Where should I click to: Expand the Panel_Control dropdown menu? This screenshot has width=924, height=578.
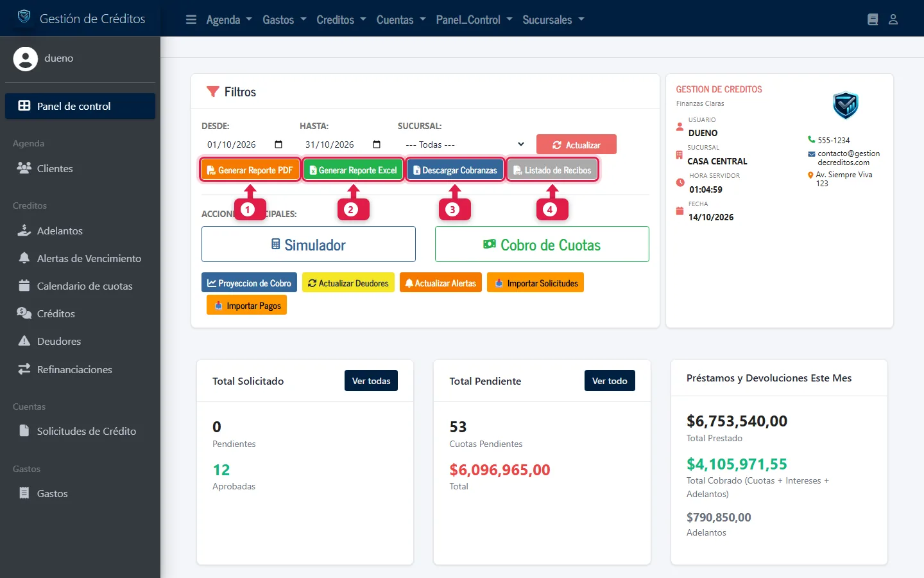coord(474,19)
